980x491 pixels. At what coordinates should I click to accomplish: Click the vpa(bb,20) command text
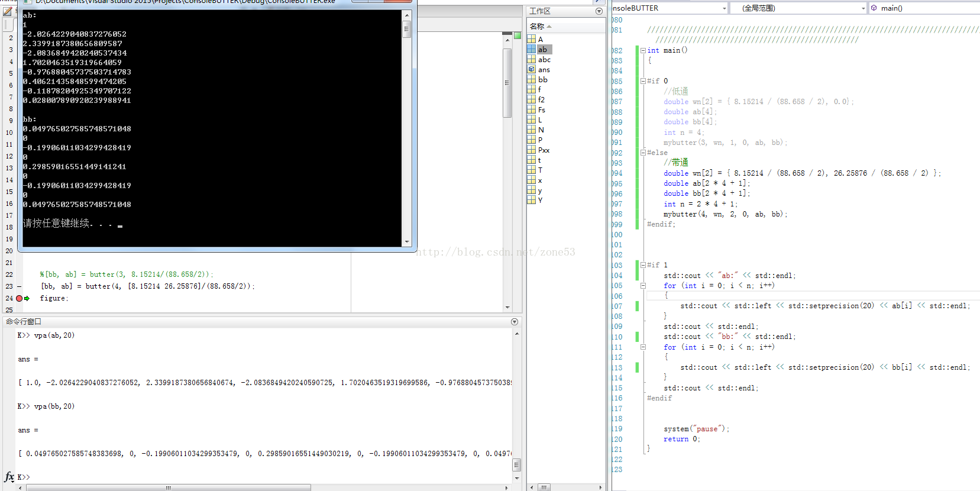click(x=54, y=406)
